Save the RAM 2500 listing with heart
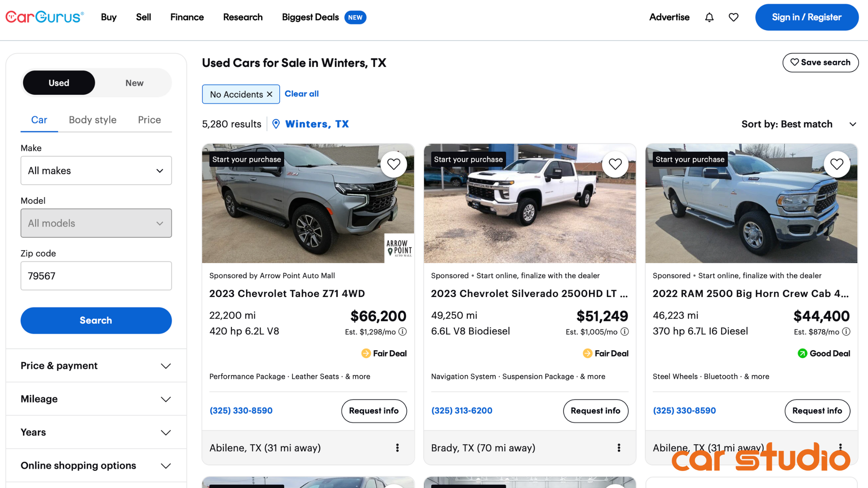The height and width of the screenshot is (488, 868). pos(837,164)
